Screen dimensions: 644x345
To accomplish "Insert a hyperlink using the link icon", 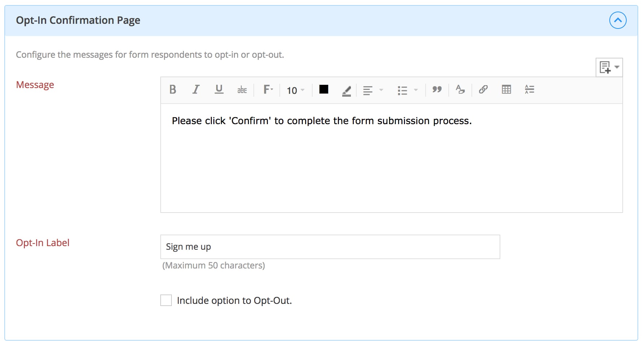I will pyautogui.click(x=483, y=90).
